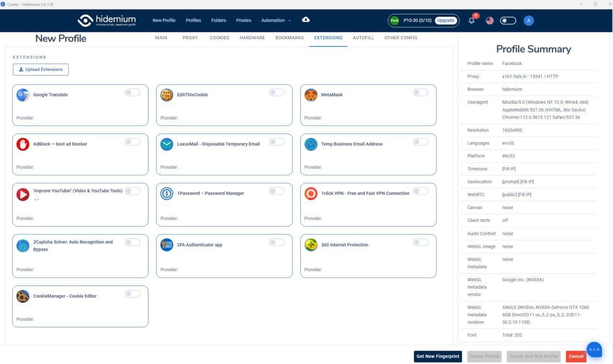Image resolution: width=613 pixels, height=364 pixels.
Task: Click the Upload Extensions button
Action: (x=41, y=69)
